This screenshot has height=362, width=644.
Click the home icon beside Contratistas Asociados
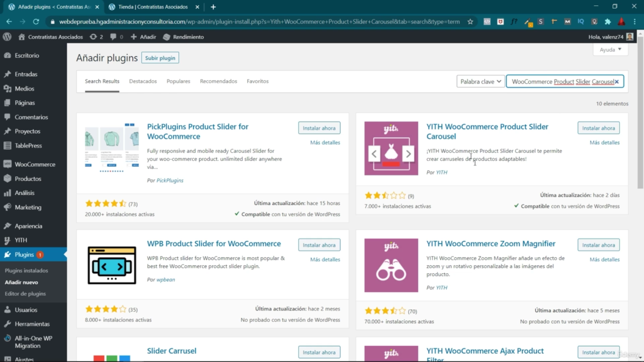pos(22,37)
